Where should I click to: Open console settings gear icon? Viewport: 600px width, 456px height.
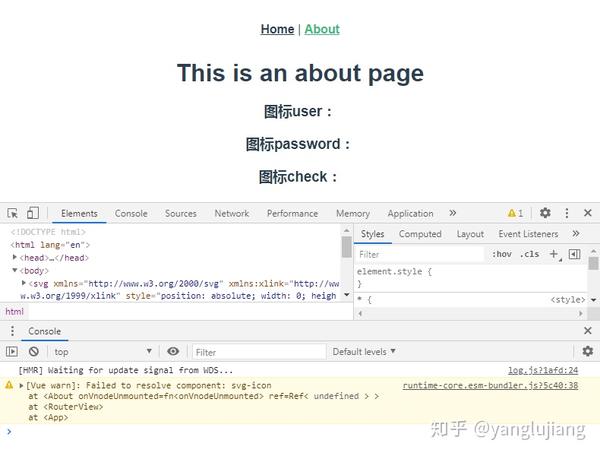[x=588, y=351]
